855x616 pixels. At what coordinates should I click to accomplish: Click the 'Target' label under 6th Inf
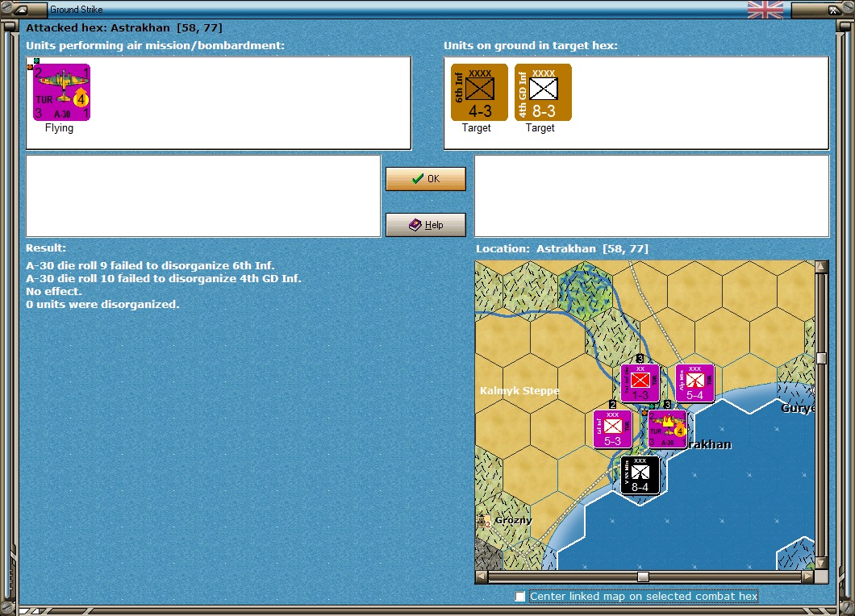[x=477, y=127]
